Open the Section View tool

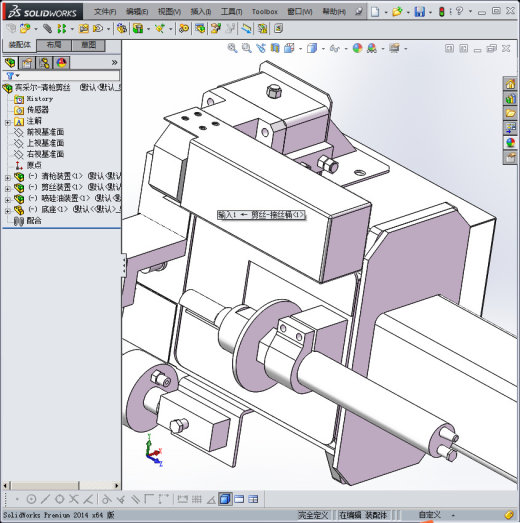[275, 48]
